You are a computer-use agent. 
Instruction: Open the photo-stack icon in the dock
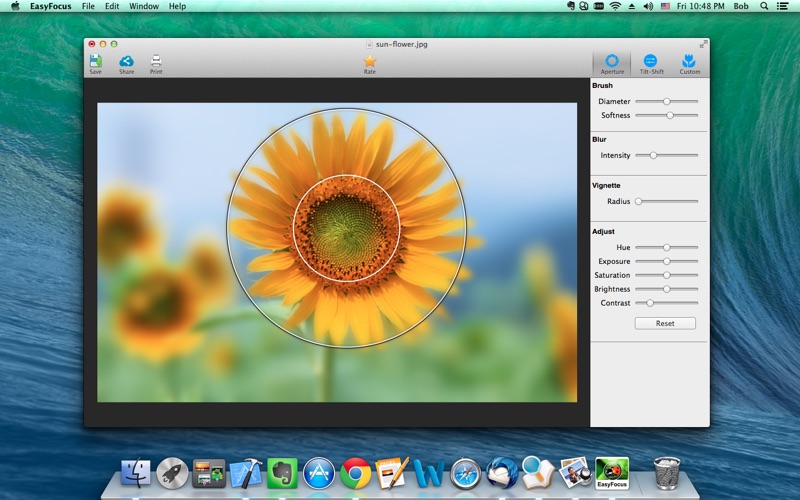(575, 473)
